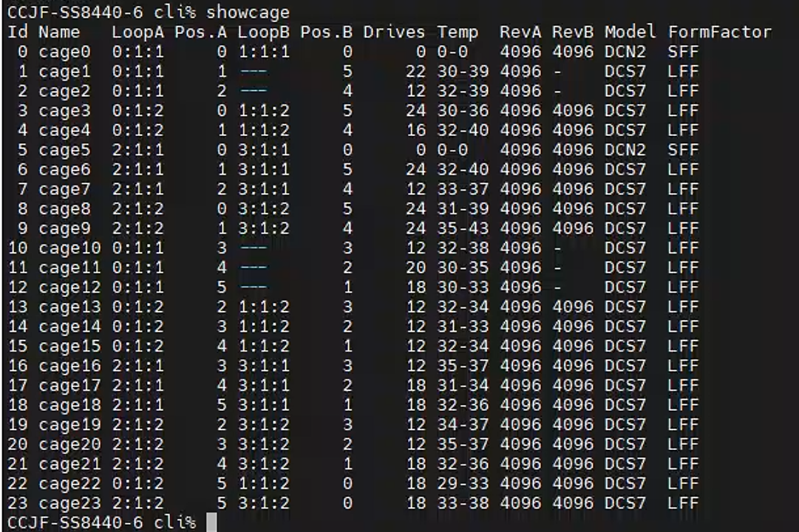Click RevA 4096 in cage10 row
The image size is (799, 532).
pyautogui.click(x=520, y=248)
